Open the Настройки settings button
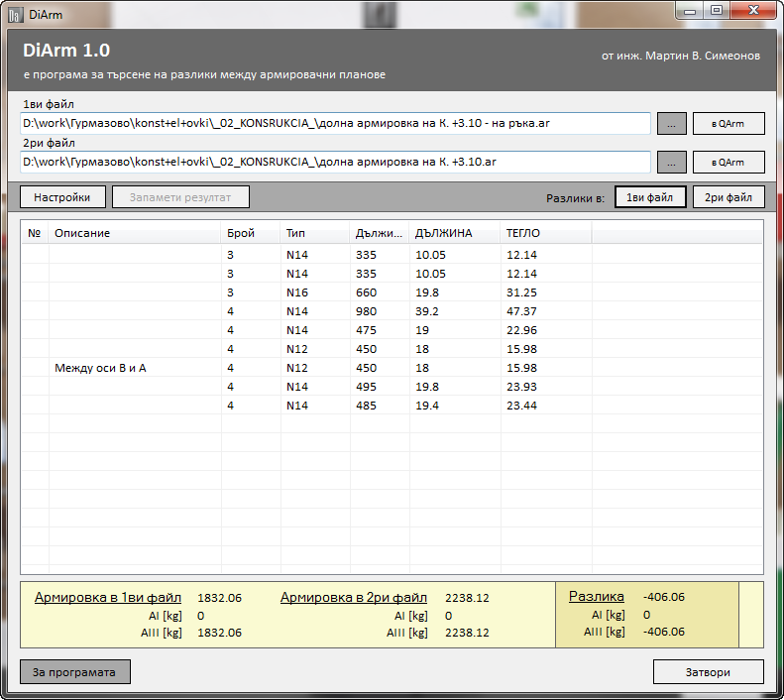Screen dimensions: 784x700 pyautogui.click(x=62, y=197)
